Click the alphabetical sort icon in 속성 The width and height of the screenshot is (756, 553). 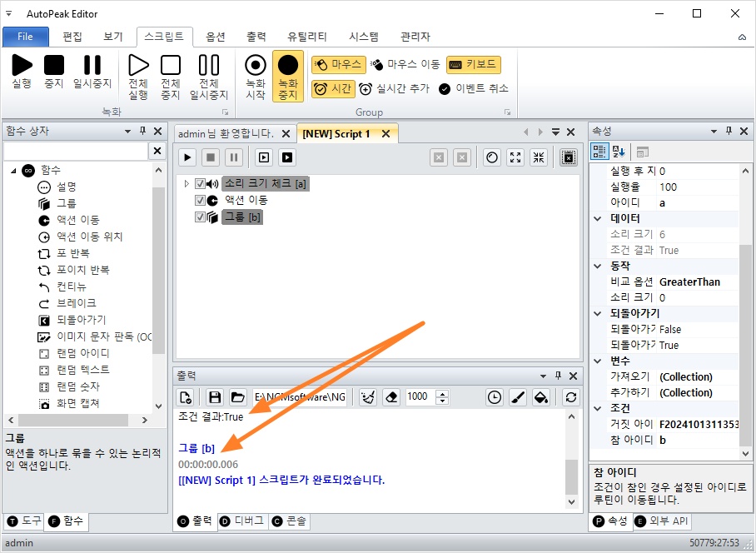619,152
